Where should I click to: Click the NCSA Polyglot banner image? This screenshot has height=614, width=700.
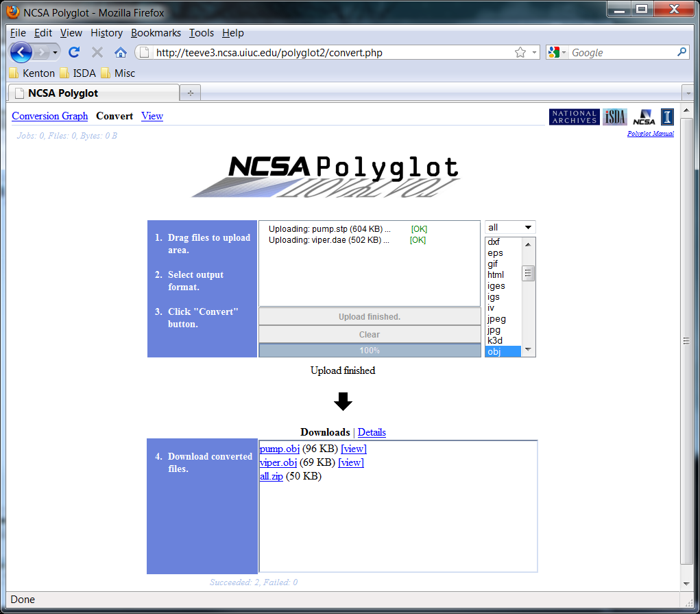click(x=326, y=176)
